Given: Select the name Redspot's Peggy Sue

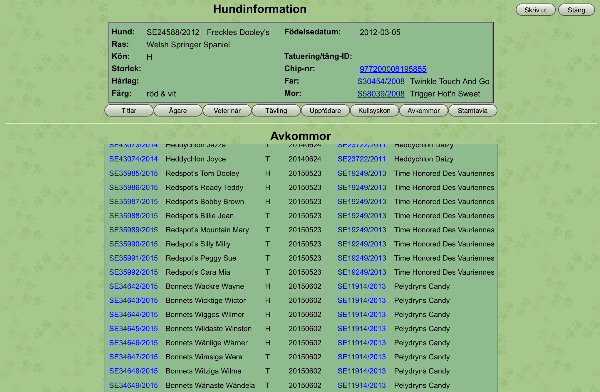Looking at the screenshot, I should [201, 258].
